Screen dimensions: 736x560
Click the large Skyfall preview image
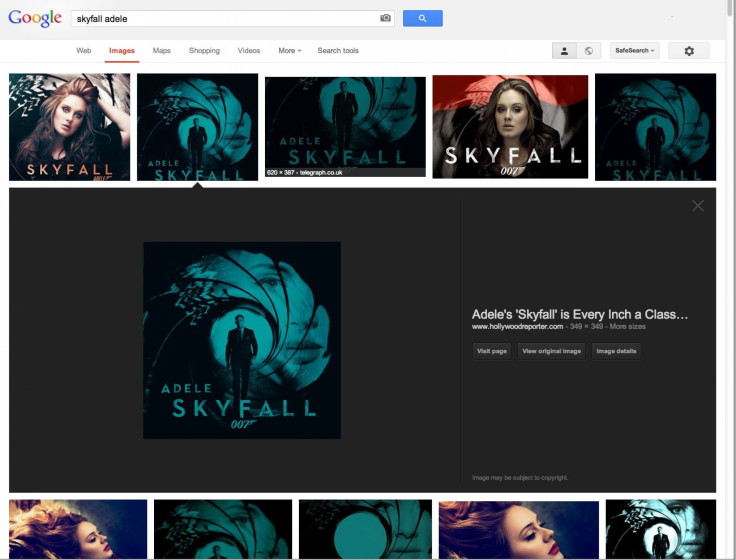[242, 340]
